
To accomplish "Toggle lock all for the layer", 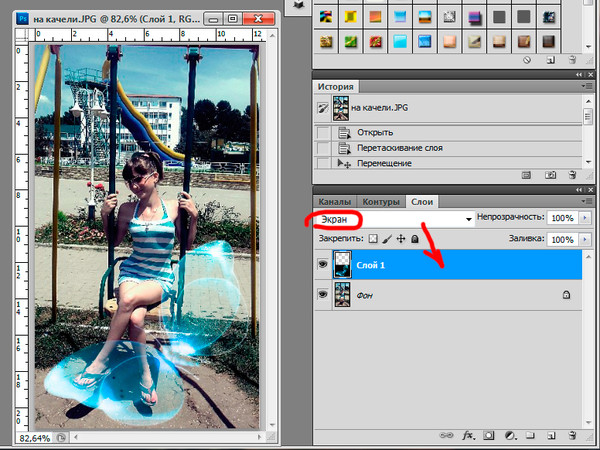I will [414, 239].
